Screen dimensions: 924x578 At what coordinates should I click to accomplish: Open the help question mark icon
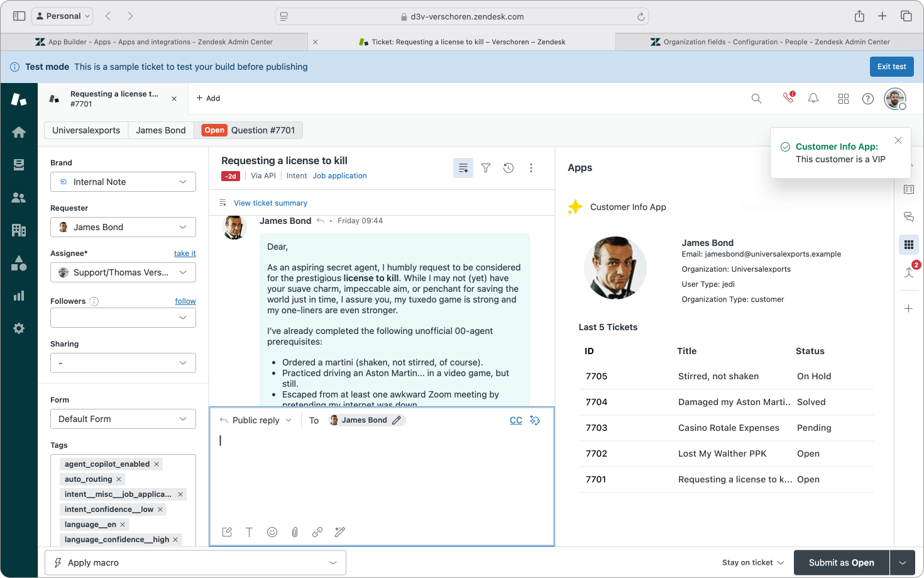point(868,99)
